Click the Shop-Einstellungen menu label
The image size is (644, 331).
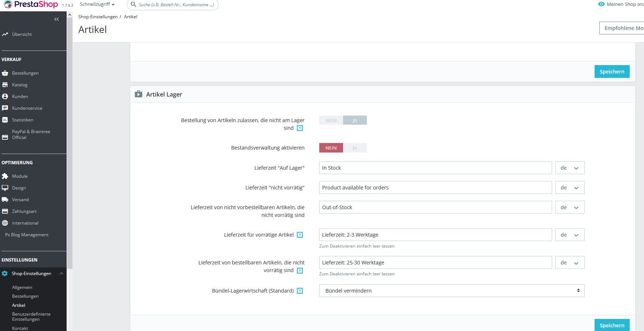coord(31,274)
